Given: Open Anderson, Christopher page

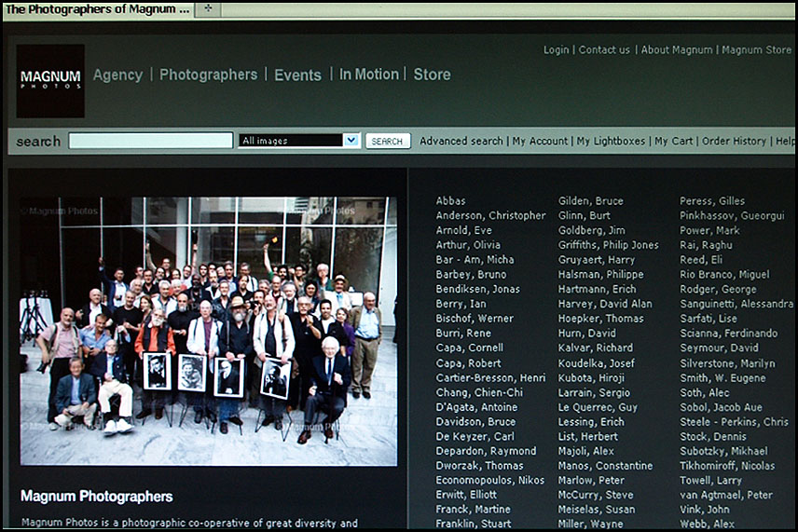Looking at the screenshot, I should [490, 215].
